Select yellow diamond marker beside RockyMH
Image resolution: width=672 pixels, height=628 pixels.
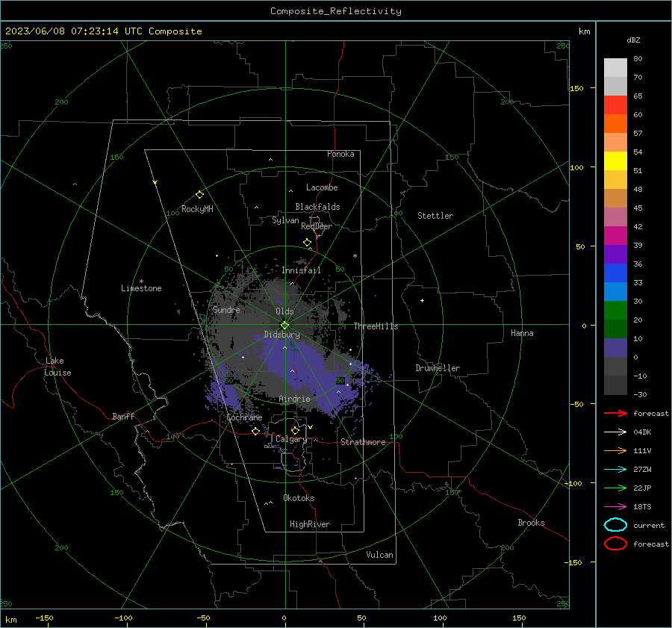tap(199, 195)
